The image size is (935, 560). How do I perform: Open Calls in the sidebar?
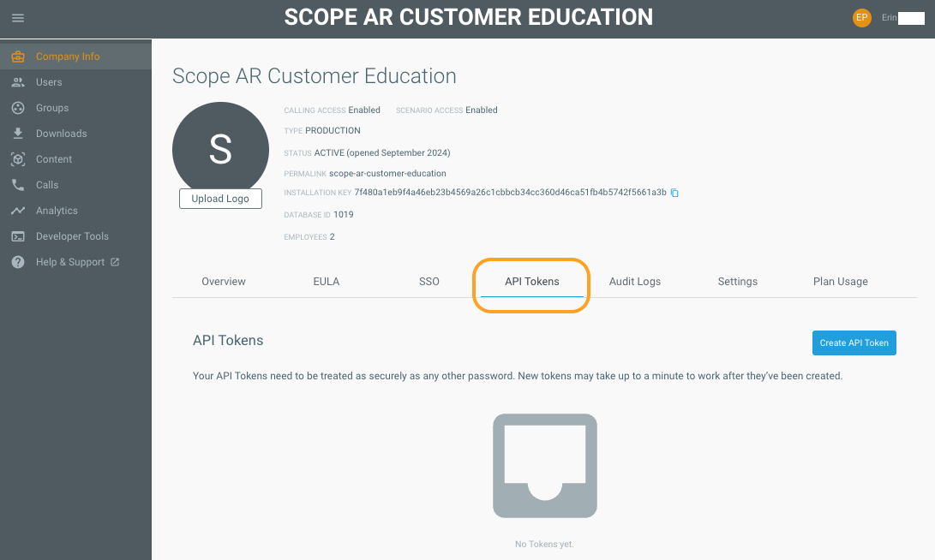75,185
